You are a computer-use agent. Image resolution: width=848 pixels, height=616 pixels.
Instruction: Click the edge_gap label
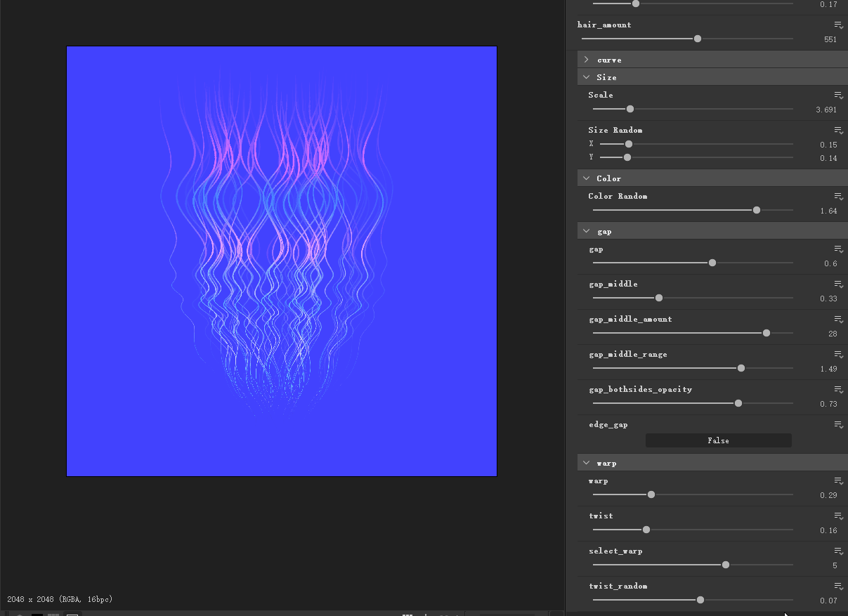click(x=608, y=425)
